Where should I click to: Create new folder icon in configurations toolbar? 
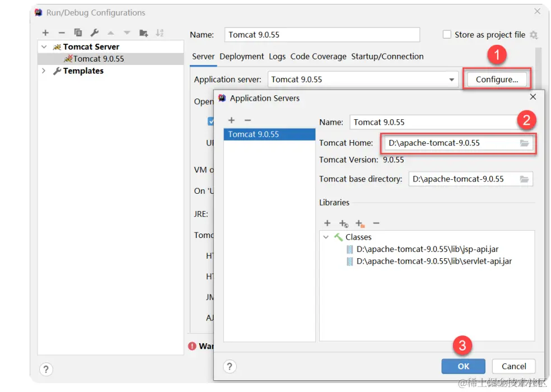pos(143,32)
